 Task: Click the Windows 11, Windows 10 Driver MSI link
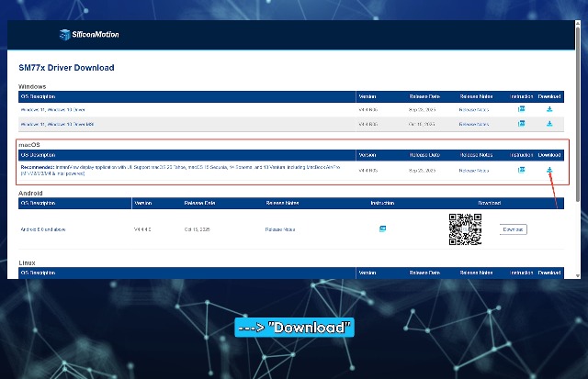[57, 124]
